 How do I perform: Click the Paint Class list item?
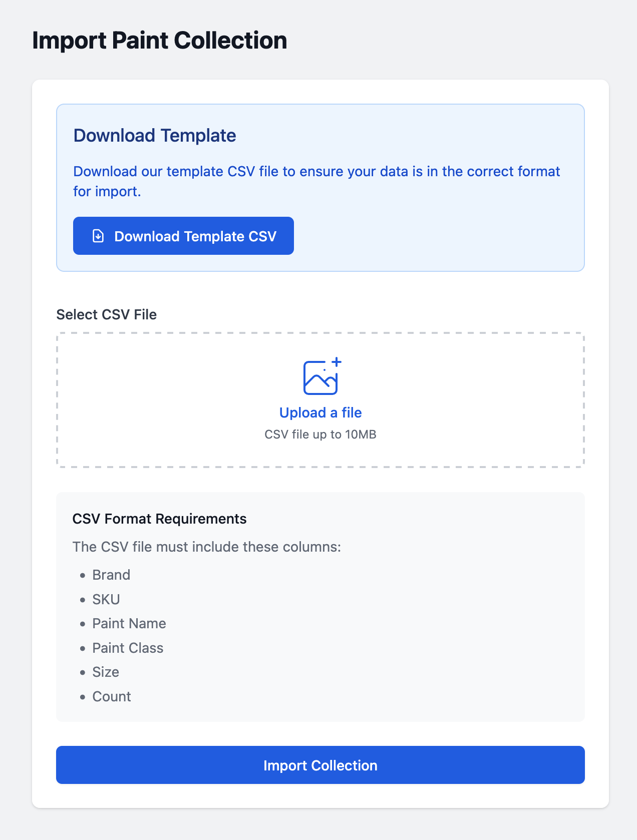pos(128,648)
